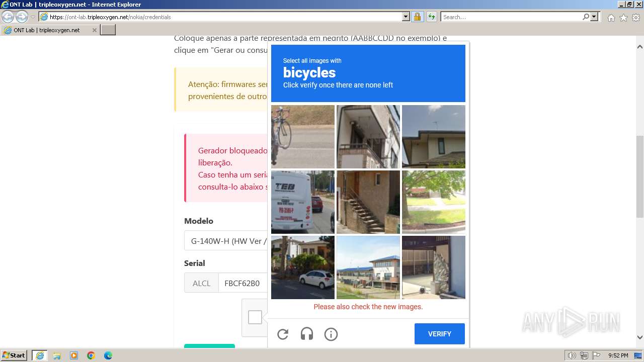Click the vertical scrollbar thumb
This screenshot has width=644, height=362.
[x=640, y=176]
